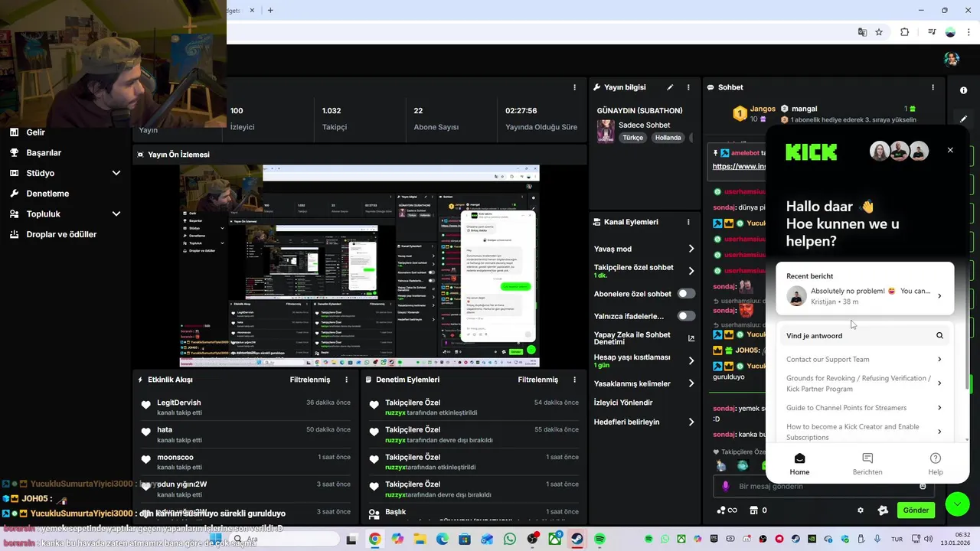
Task: Open Kanal Eylemleri three-dot menu
Action: [688, 222]
